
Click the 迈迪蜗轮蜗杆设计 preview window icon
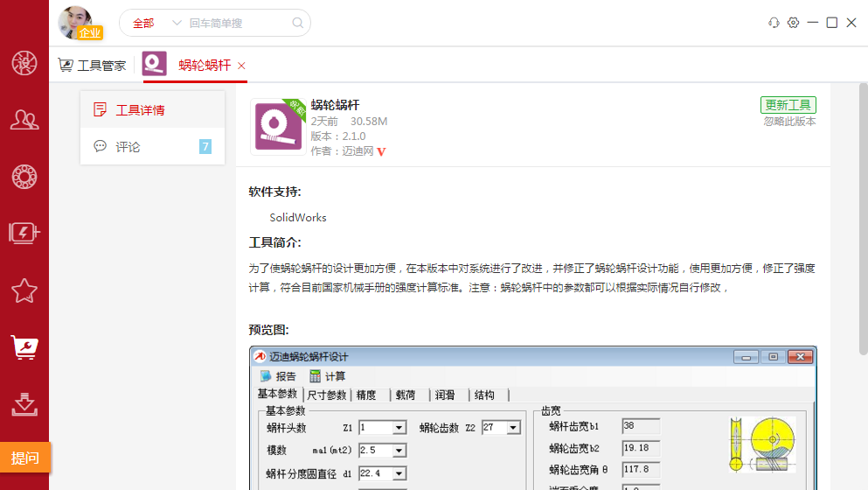coord(260,356)
